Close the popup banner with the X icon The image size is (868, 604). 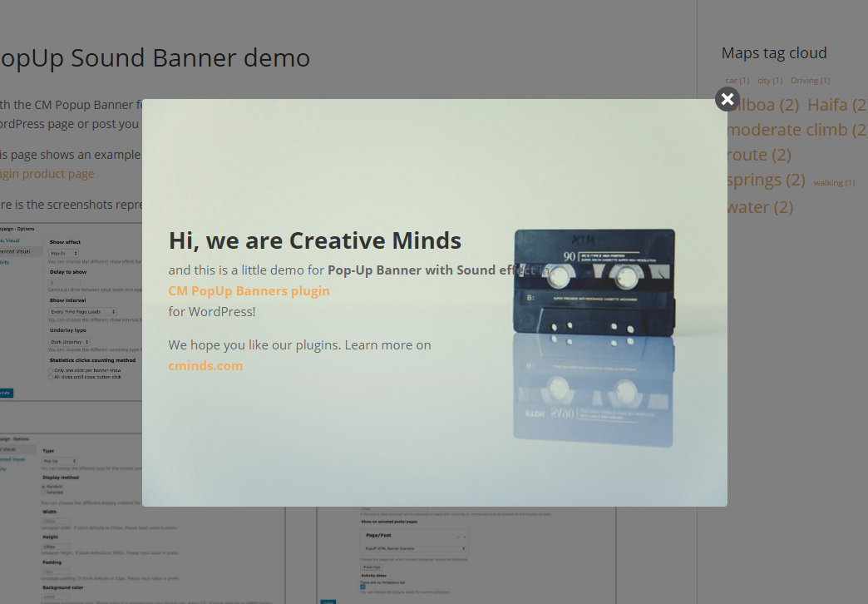point(727,99)
